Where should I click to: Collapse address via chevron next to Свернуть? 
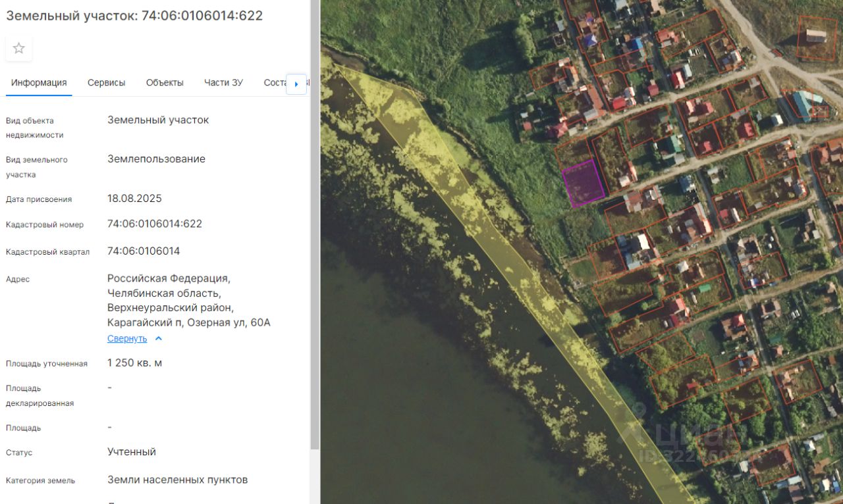pyautogui.click(x=158, y=339)
